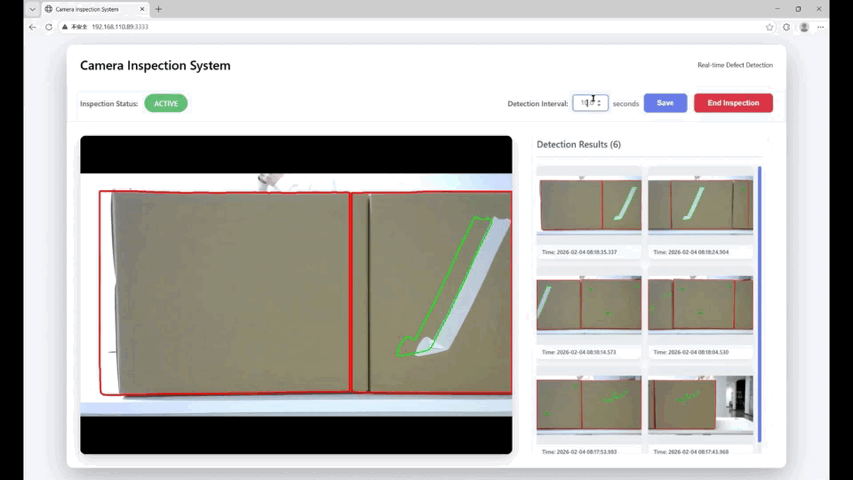Minimize the browser window
The width and height of the screenshot is (853, 480).
[777, 9]
